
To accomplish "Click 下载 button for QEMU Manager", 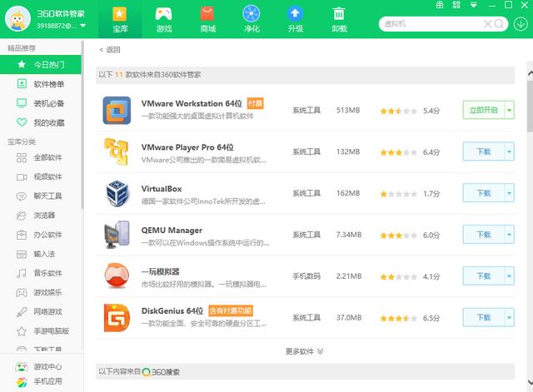I will [483, 235].
